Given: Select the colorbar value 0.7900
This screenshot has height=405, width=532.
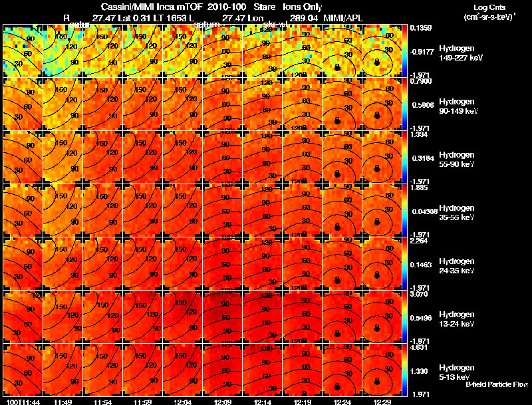Looking at the screenshot, I should 421,81.
